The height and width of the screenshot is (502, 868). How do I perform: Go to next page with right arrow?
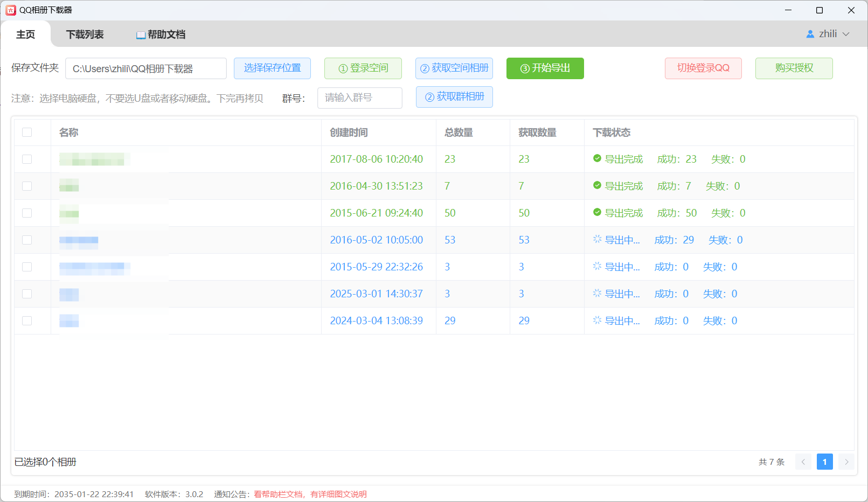pyautogui.click(x=846, y=462)
